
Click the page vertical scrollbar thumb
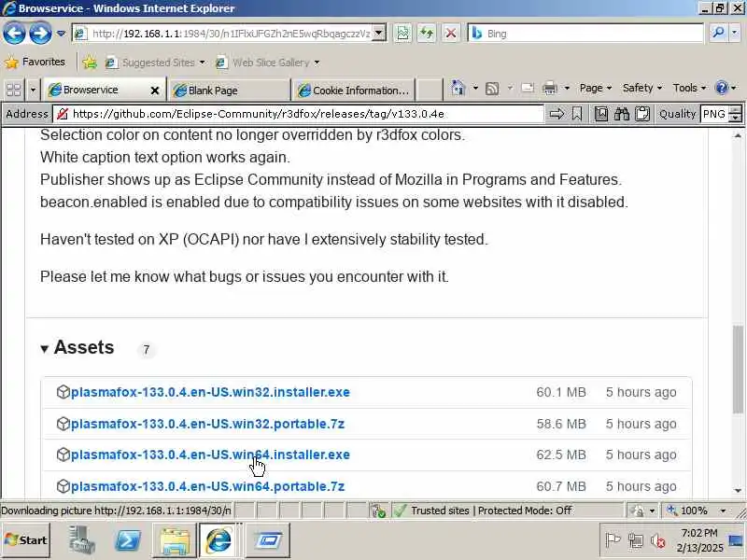pyautogui.click(x=738, y=369)
